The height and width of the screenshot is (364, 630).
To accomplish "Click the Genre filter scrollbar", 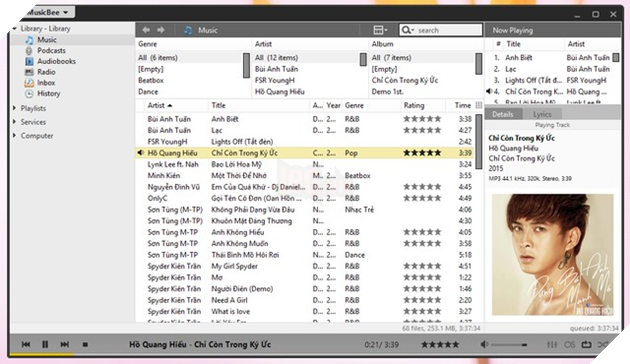I will tap(246, 65).
